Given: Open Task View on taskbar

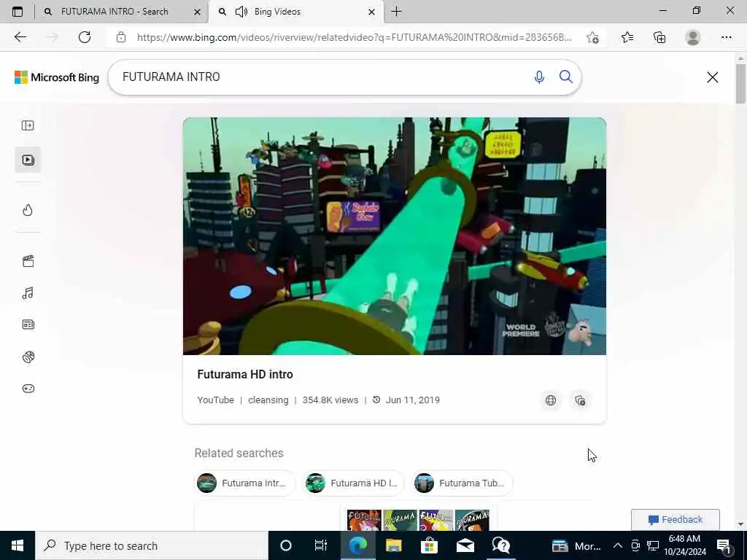Looking at the screenshot, I should (321, 545).
